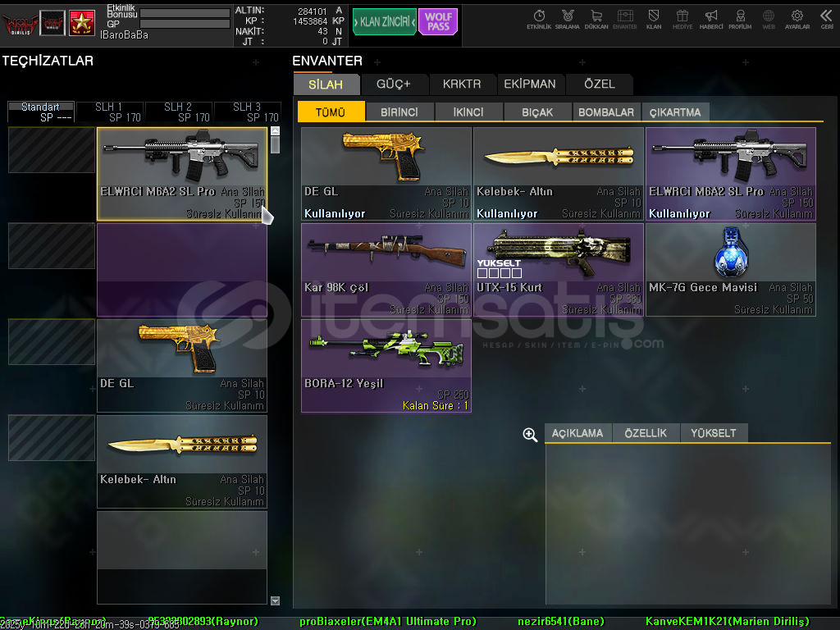Select the BORA-12 Yeşil sniper rifle

[386, 365]
